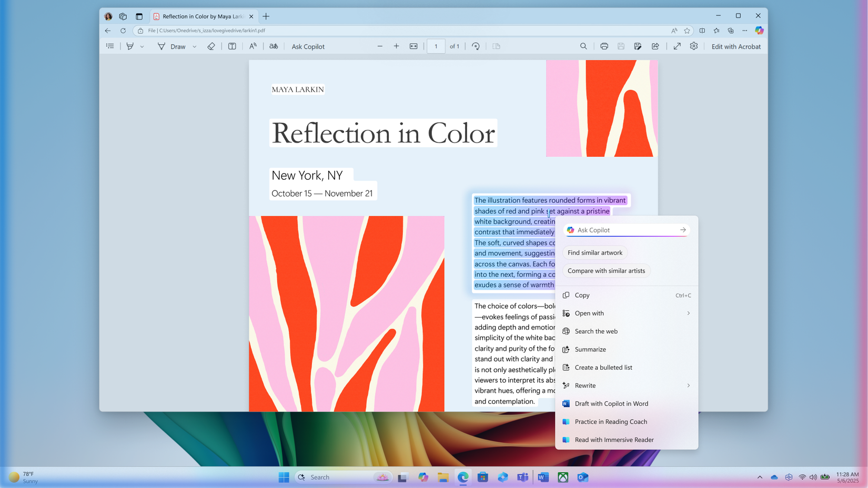Select Practice in Reading Coach
Image resolution: width=868 pixels, height=488 pixels.
(x=627, y=422)
